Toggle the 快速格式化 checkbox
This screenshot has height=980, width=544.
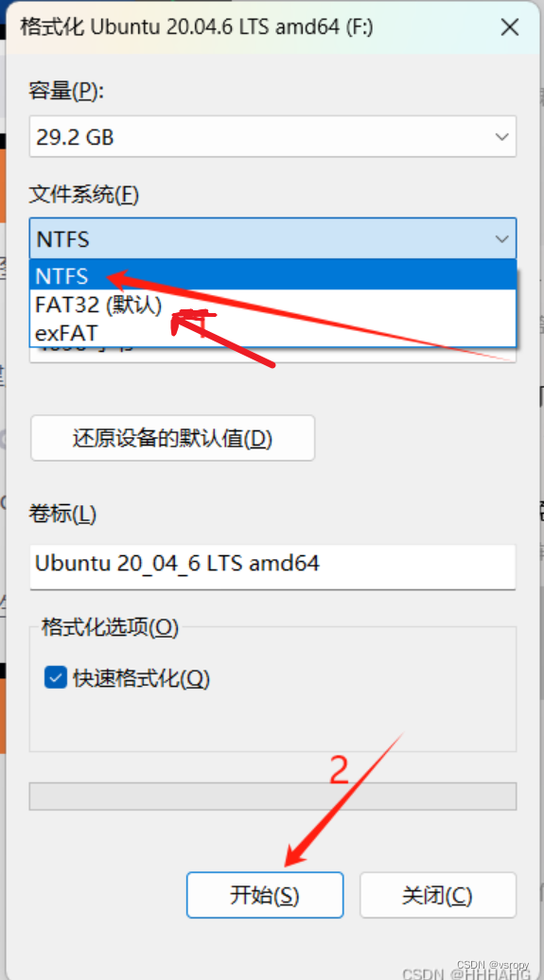[56, 677]
